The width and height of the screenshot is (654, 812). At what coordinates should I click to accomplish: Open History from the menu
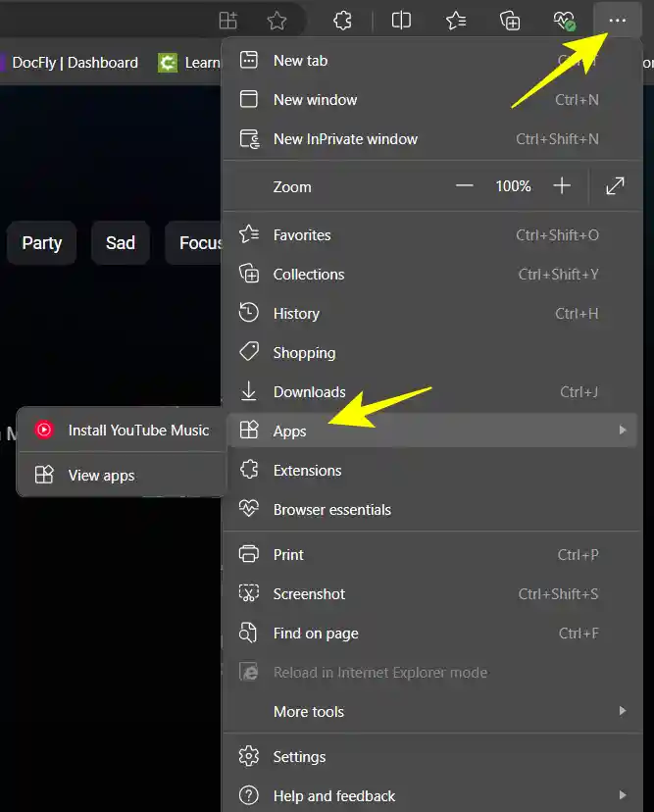432,313
